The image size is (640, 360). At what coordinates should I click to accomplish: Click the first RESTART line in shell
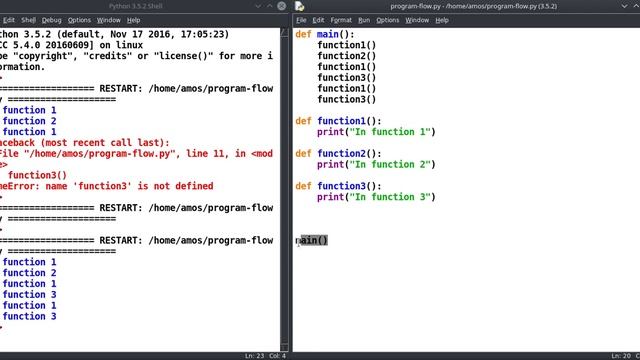coord(136,89)
